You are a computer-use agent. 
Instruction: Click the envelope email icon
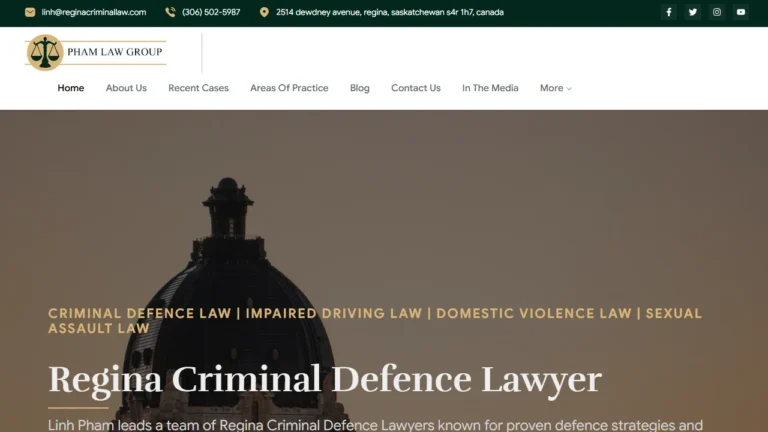(30, 12)
